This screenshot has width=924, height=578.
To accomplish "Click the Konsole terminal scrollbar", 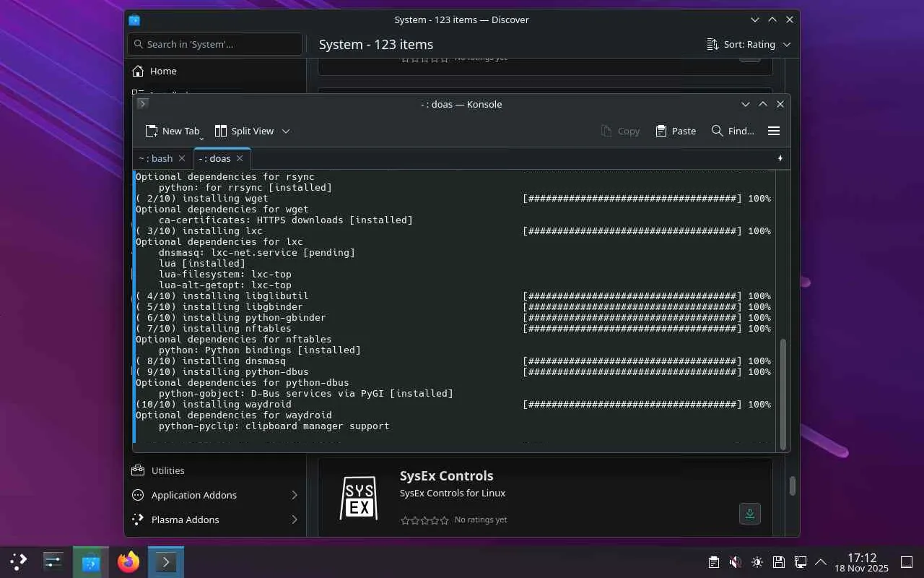I will (783, 393).
